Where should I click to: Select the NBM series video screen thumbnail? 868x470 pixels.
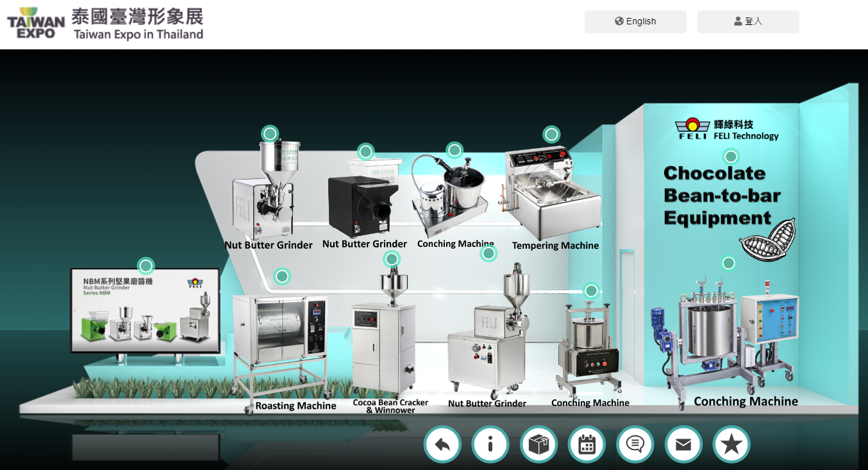tap(145, 311)
